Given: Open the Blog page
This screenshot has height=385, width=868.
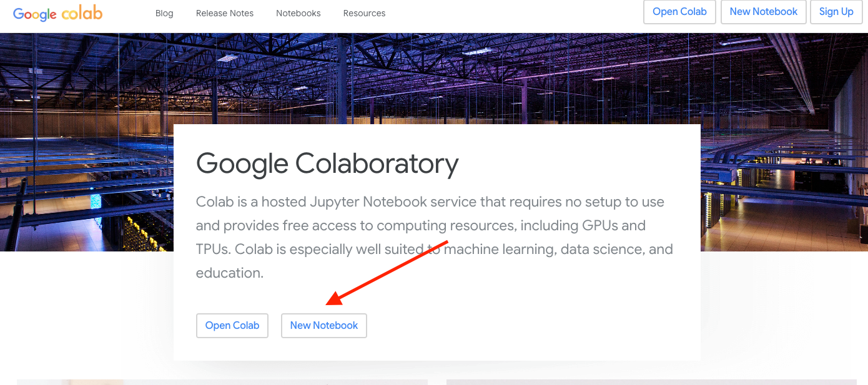Looking at the screenshot, I should point(164,12).
